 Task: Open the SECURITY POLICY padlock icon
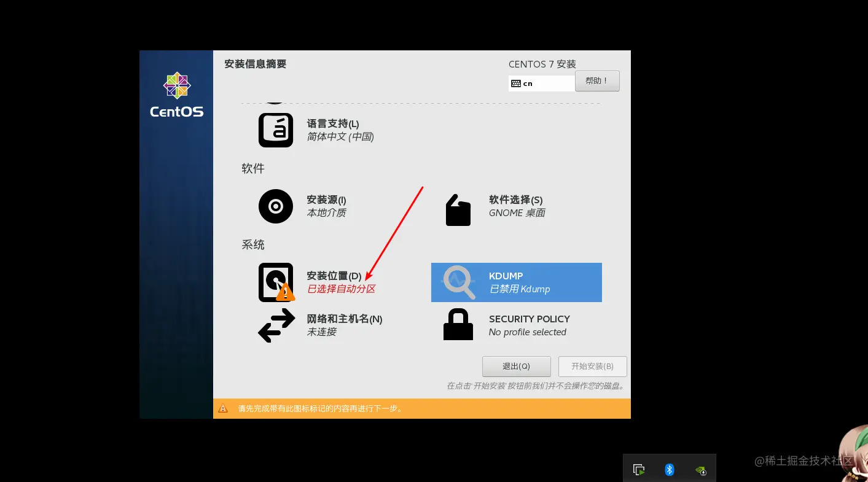[x=458, y=324]
